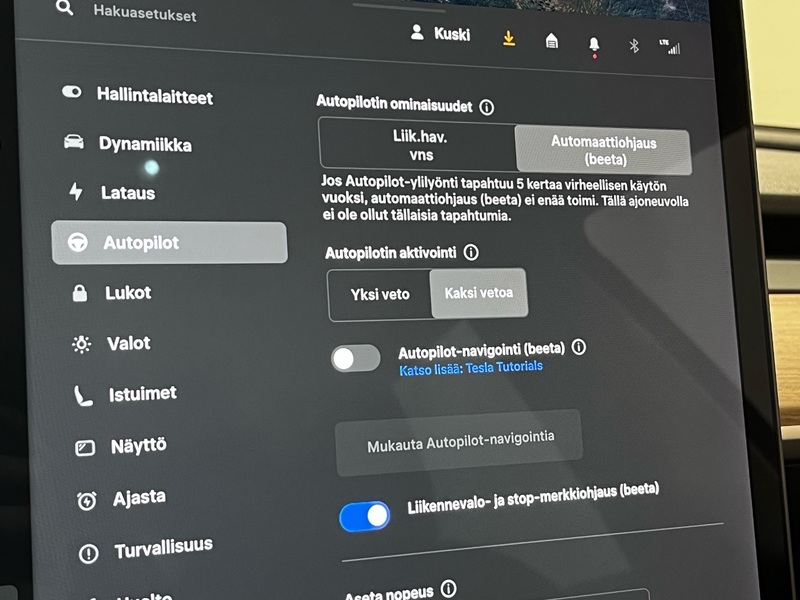Open the HomeLink garage icon
This screenshot has height=600, width=800.
[x=551, y=41]
